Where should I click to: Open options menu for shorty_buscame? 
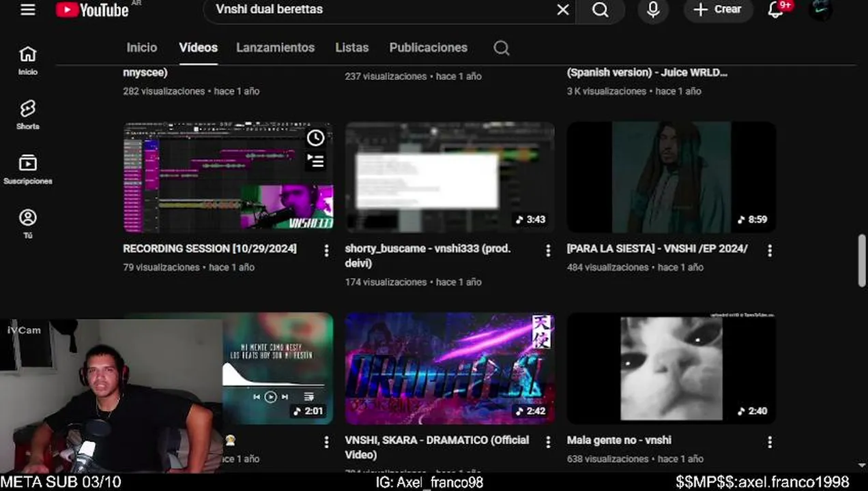tap(548, 250)
